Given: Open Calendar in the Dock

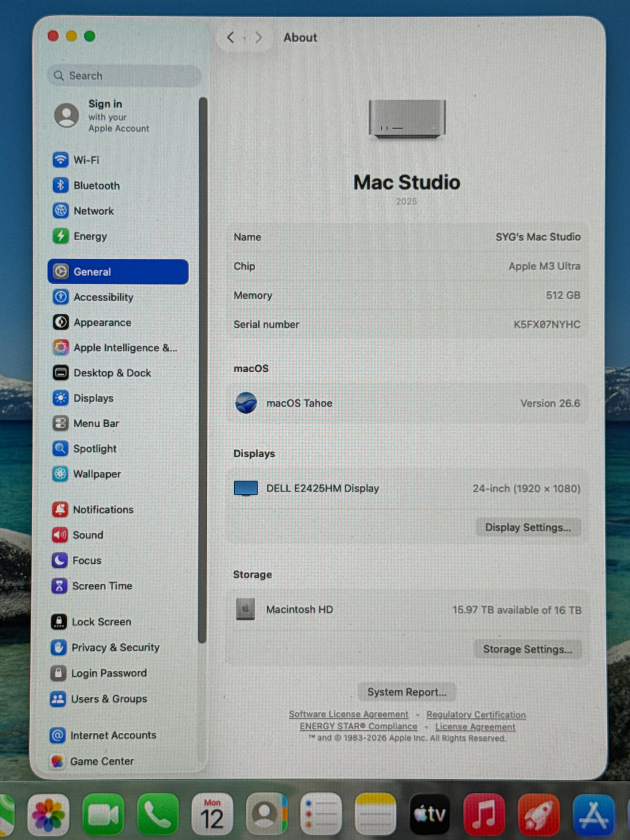Looking at the screenshot, I should coord(212,814).
